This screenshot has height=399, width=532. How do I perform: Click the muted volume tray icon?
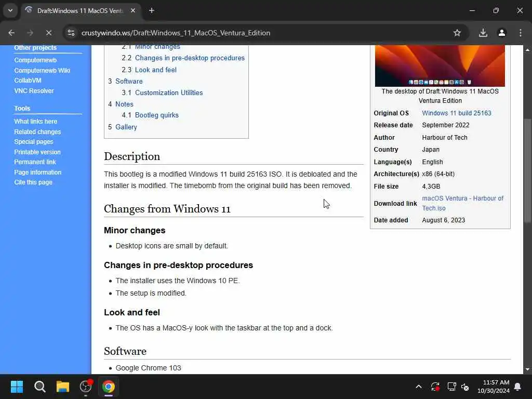coord(465,387)
